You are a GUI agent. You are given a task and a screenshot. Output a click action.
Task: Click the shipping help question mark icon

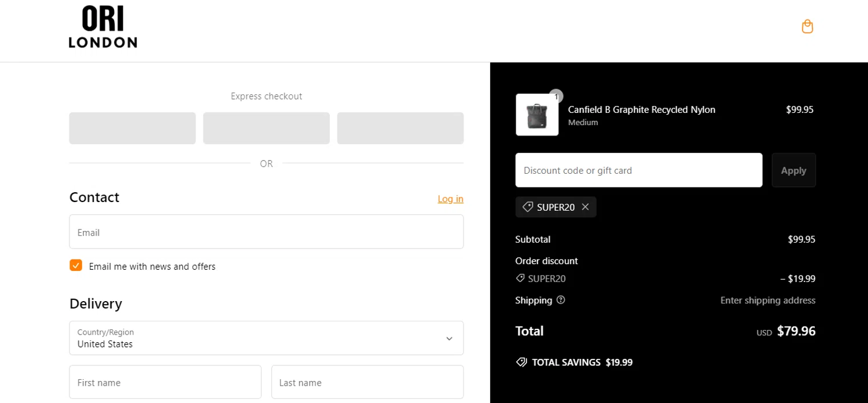tap(560, 300)
